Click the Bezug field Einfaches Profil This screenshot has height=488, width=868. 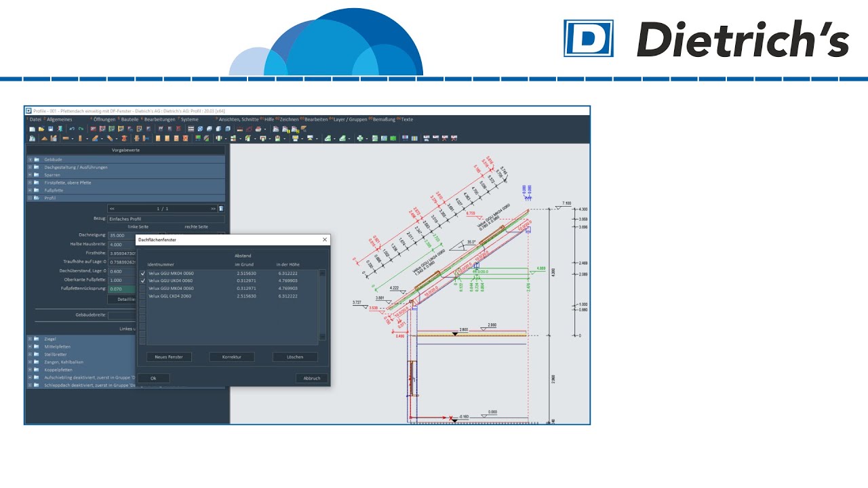pos(166,219)
